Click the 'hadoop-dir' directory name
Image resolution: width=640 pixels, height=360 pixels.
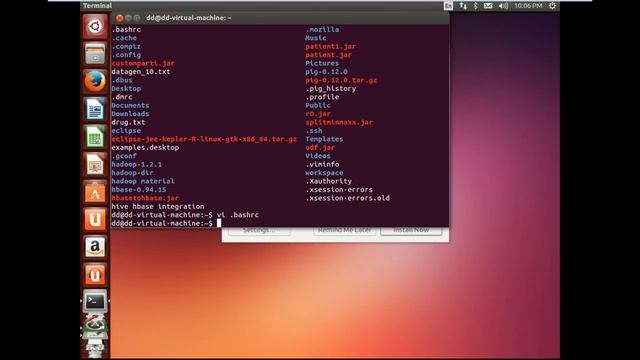pyautogui.click(x=132, y=173)
